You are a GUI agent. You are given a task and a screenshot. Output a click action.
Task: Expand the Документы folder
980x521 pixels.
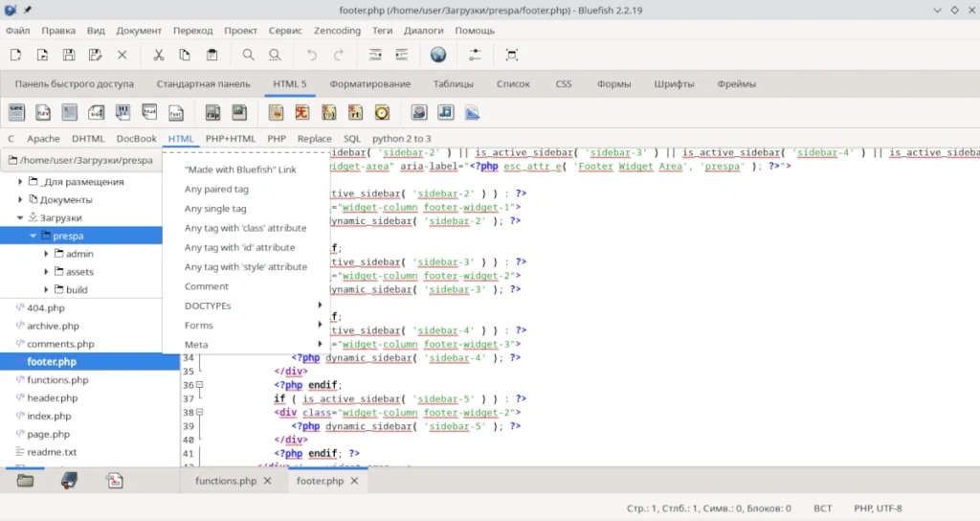point(20,199)
